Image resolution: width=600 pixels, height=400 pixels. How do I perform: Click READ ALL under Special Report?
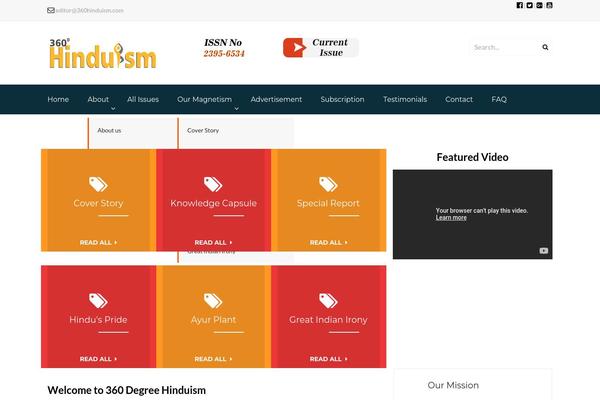click(x=328, y=242)
